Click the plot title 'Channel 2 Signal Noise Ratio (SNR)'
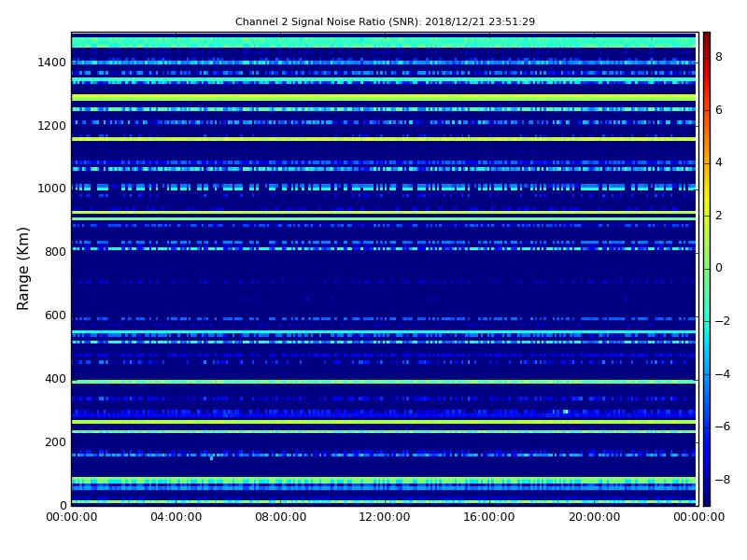Viewport: 747px width, 560px height. coord(329,21)
